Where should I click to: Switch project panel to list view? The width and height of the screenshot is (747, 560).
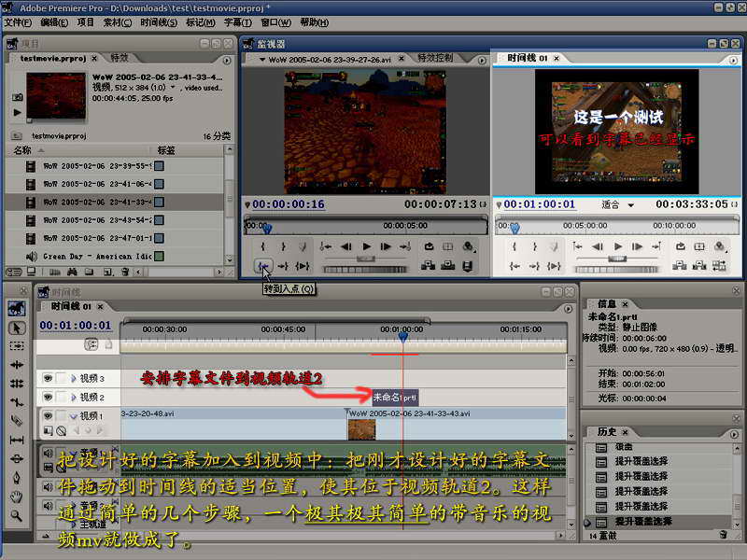(14, 272)
